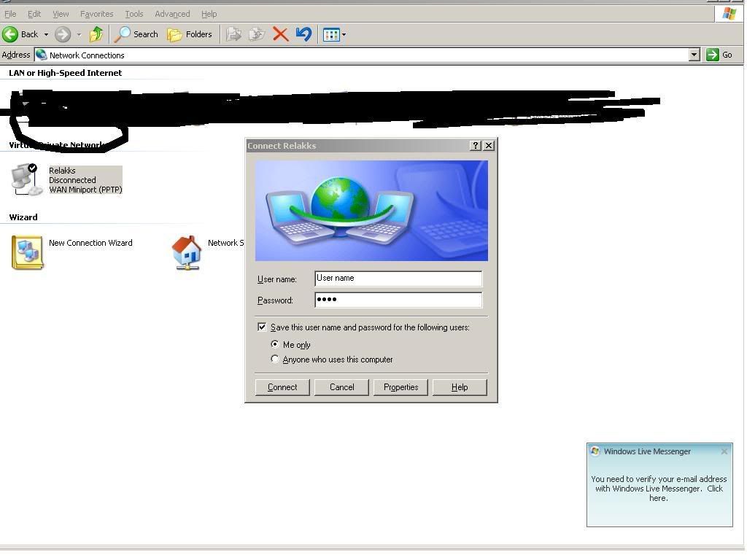Image resolution: width=747 pixels, height=560 pixels.
Task: Open the Edit menu
Action: point(34,14)
